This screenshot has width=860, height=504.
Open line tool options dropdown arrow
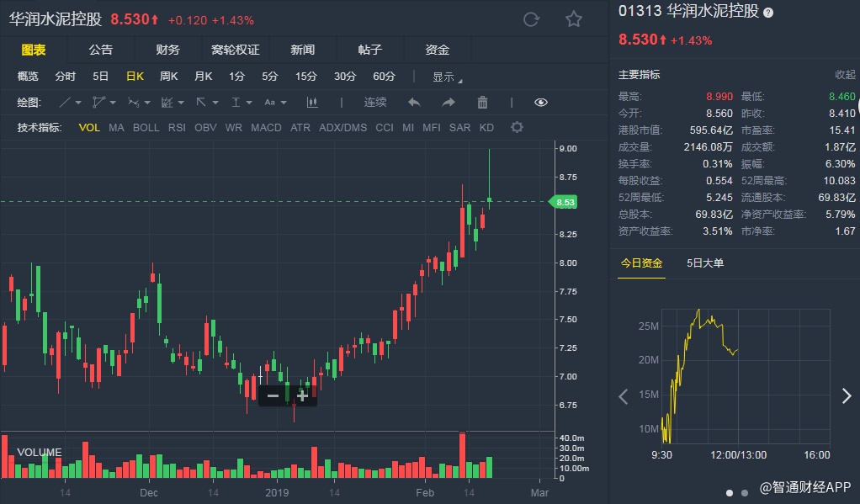78,103
